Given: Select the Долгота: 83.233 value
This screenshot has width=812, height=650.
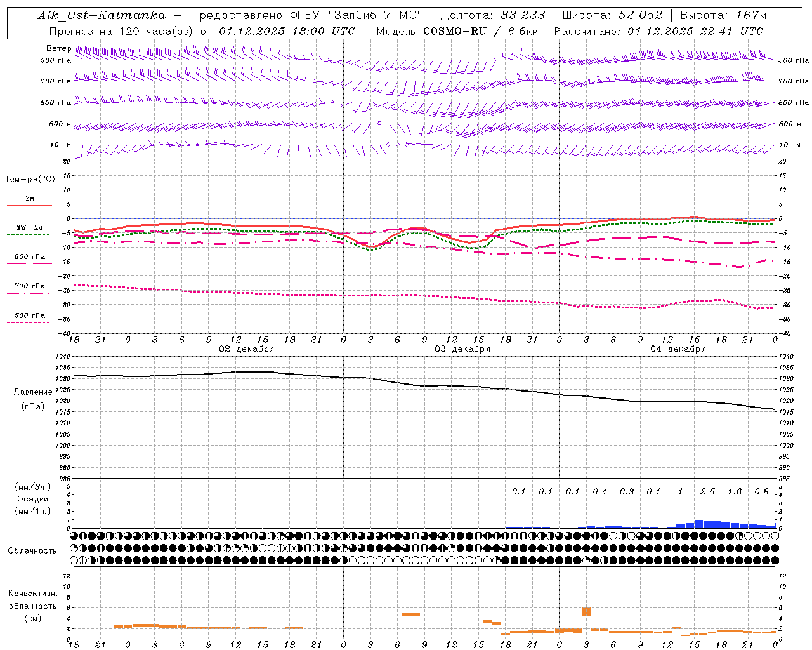Looking at the screenshot, I should click(x=493, y=15).
